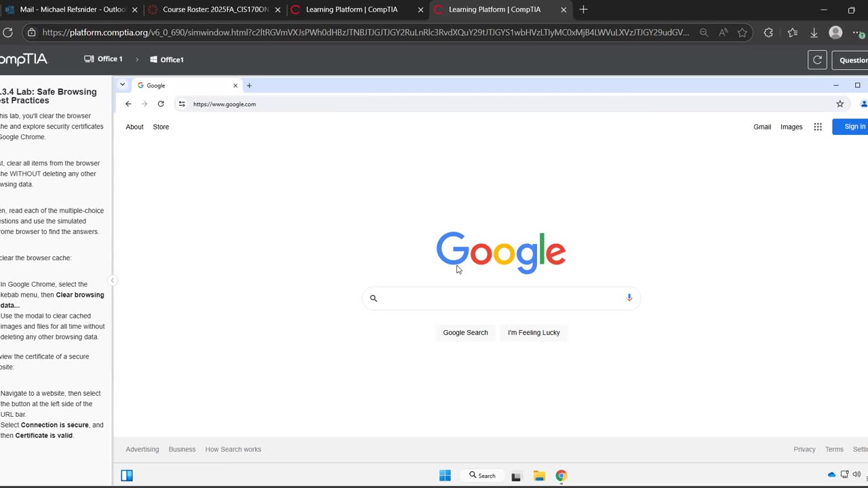
Task: Open How Search works footer link
Action: point(233,449)
